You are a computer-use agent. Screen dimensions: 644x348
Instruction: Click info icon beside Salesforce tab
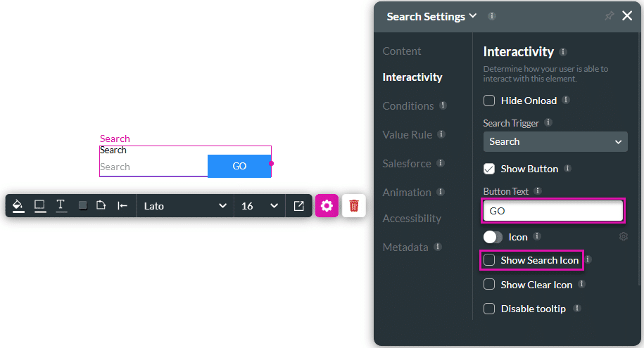coord(441,163)
